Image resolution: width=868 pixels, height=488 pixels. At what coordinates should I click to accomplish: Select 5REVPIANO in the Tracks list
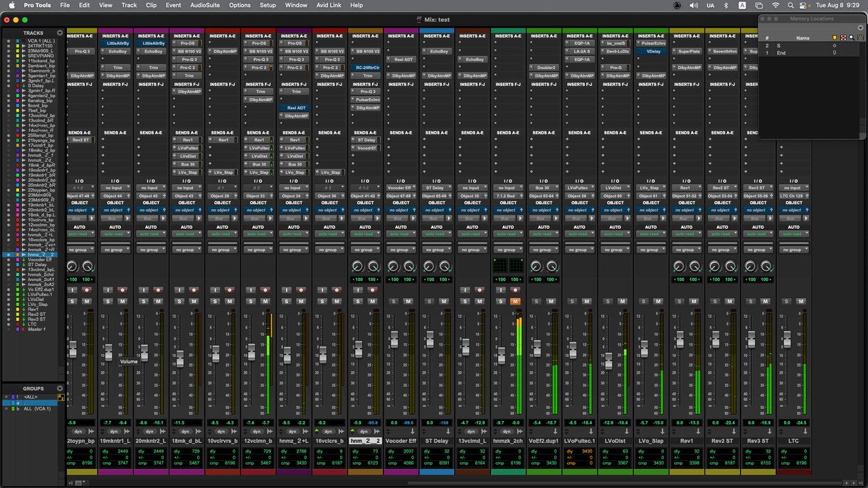[x=41, y=55]
